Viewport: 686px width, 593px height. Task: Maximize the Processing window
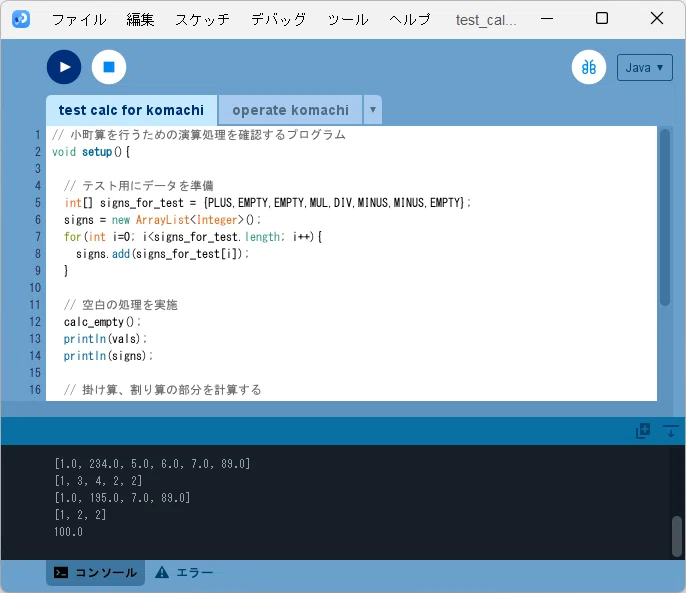602,18
